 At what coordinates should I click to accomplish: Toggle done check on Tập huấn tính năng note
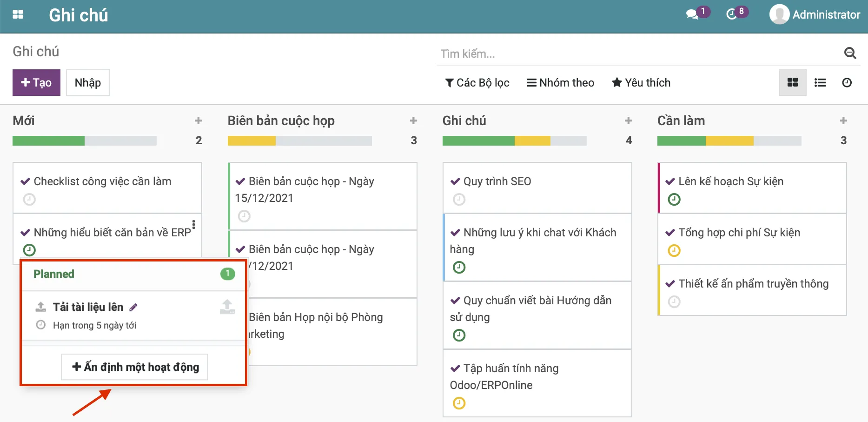click(455, 368)
